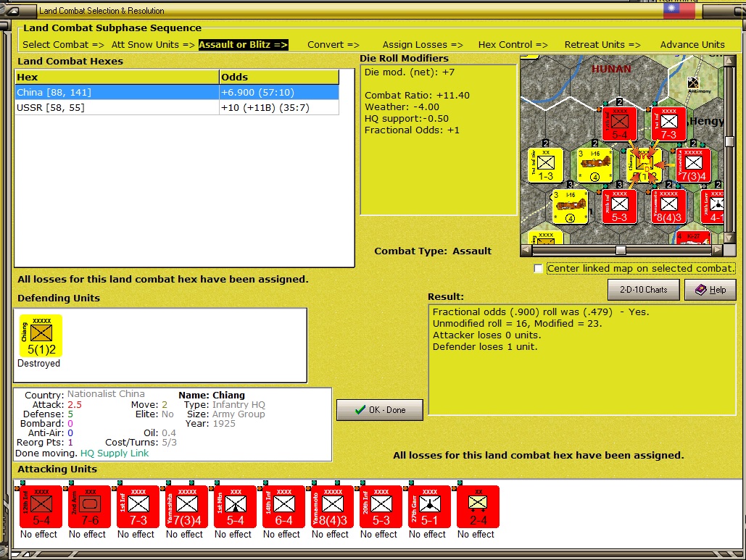Click 'Weather: -4.00' modifier line
The height and width of the screenshot is (560, 746).
pos(402,107)
